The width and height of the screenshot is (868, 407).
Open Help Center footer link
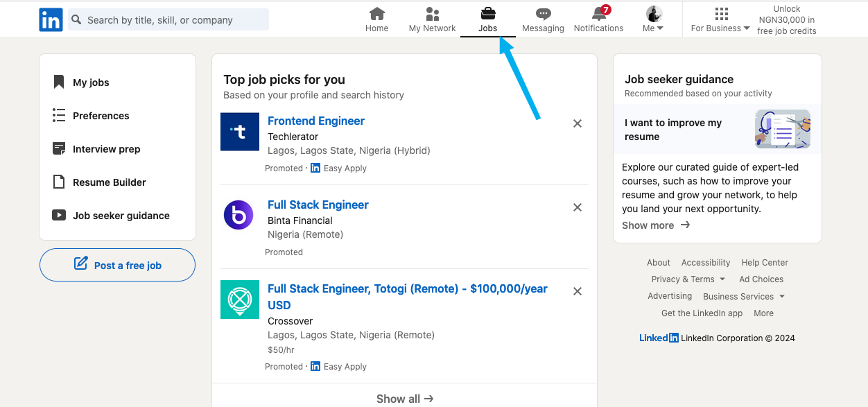[x=765, y=263]
